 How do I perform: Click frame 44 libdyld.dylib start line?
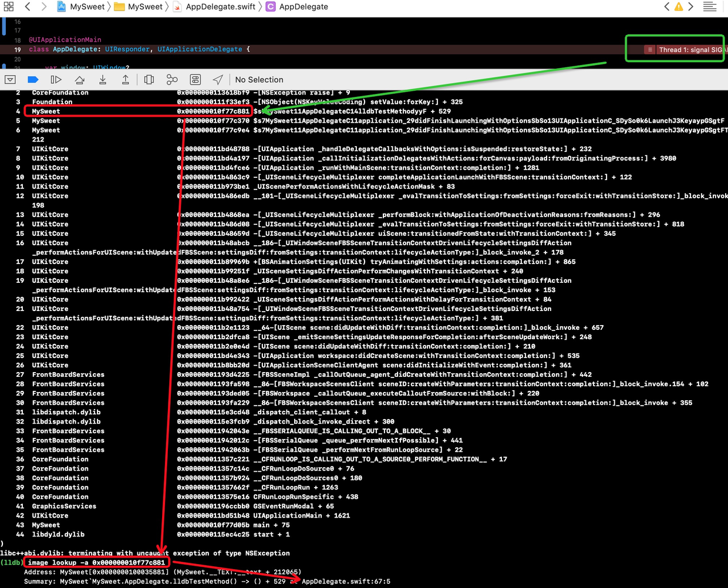pyautogui.click(x=153, y=534)
